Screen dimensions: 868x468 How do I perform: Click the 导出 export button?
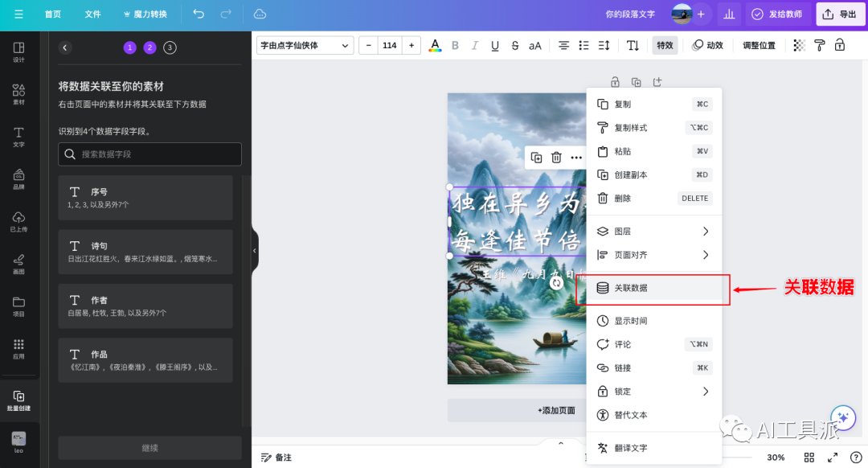click(x=840, y=14)
